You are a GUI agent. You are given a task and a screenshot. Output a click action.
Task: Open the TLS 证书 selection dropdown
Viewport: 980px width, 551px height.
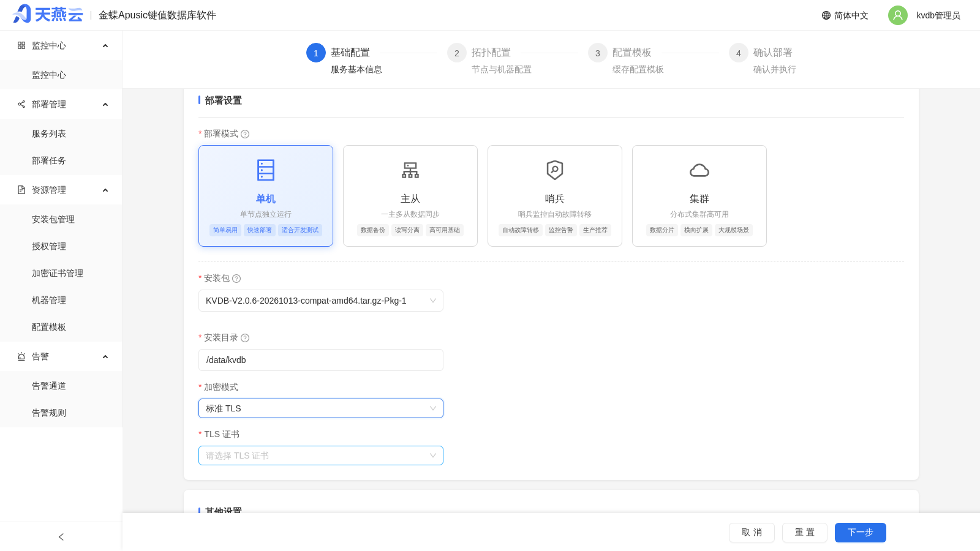point(321,455)
